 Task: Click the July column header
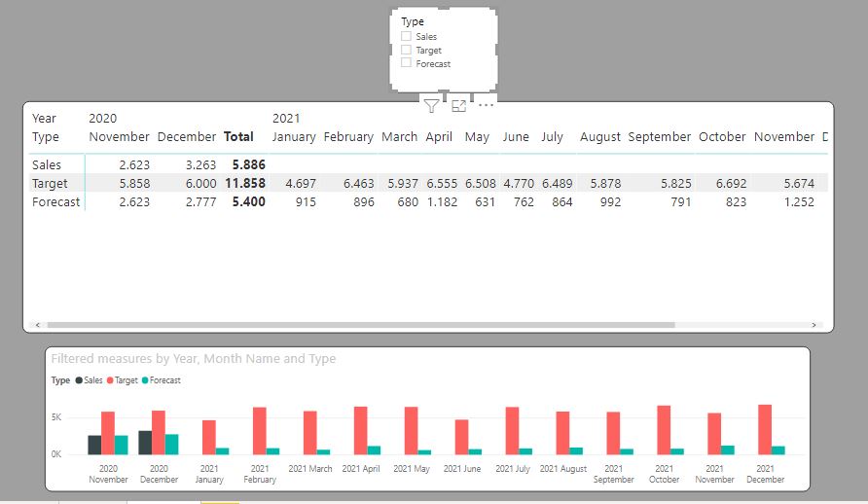point(552,136)
